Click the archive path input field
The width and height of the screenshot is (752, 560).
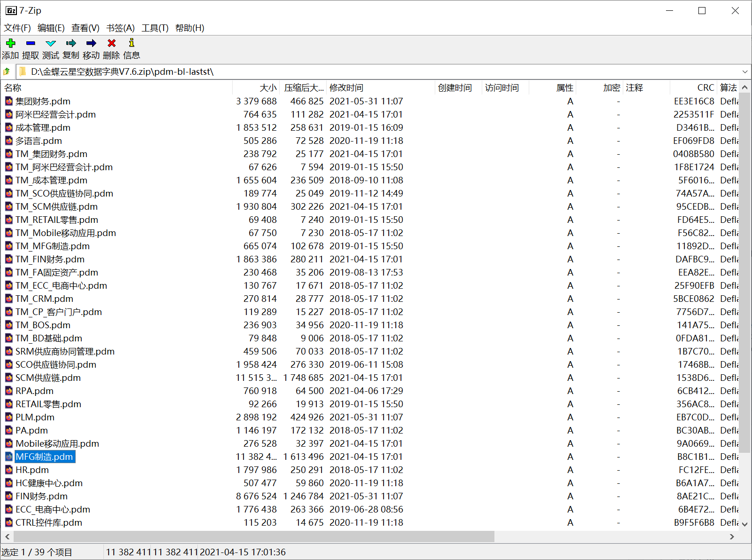(383, 72)
